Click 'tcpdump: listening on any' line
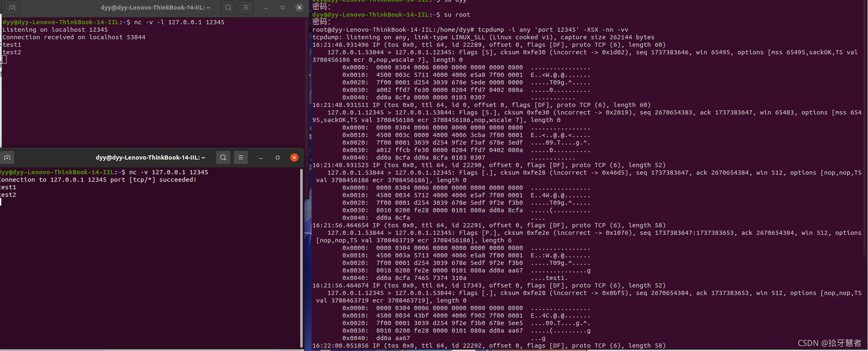868x351 pixels. point(483,37)
